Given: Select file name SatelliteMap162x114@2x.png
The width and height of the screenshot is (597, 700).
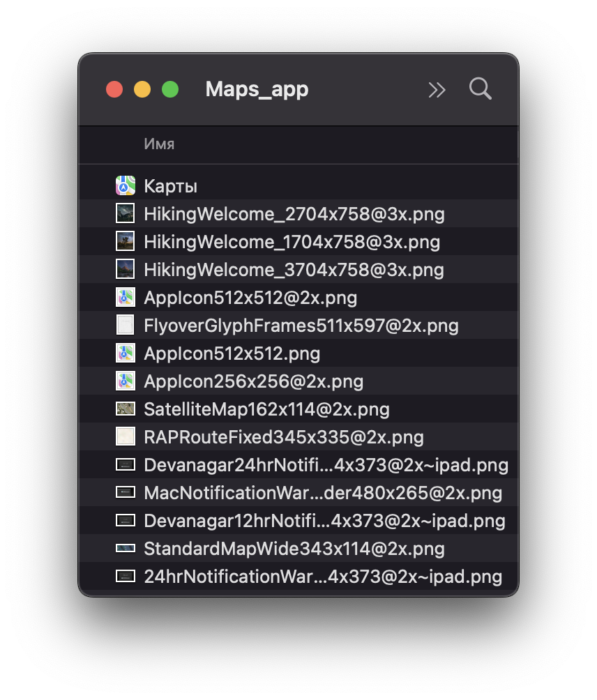Looking at the screenshot, I should pos(267,409).
